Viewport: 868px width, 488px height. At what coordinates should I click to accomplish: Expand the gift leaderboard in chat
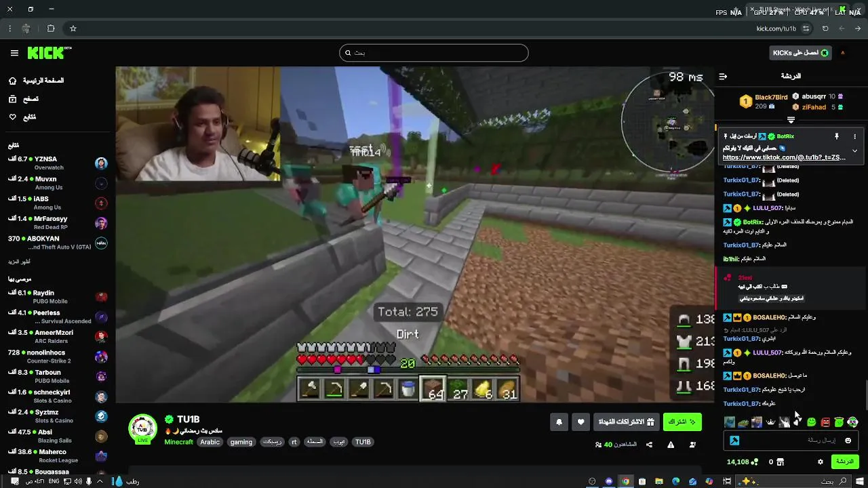pos(791,120)
